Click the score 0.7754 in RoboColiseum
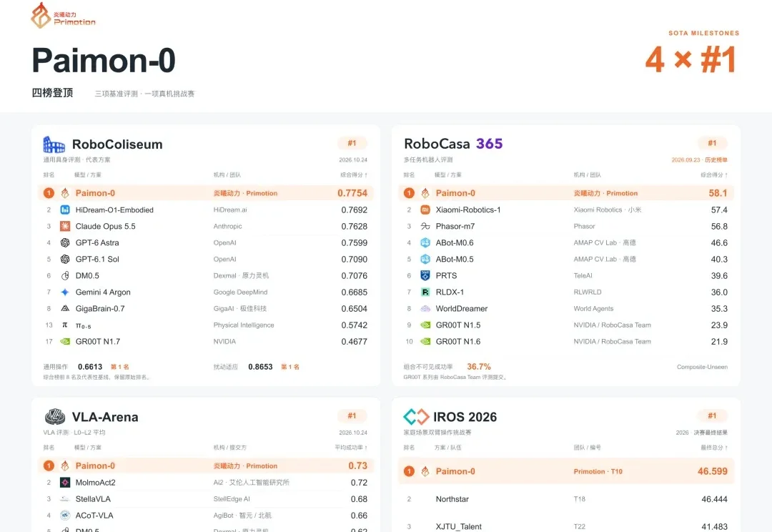 352,193
